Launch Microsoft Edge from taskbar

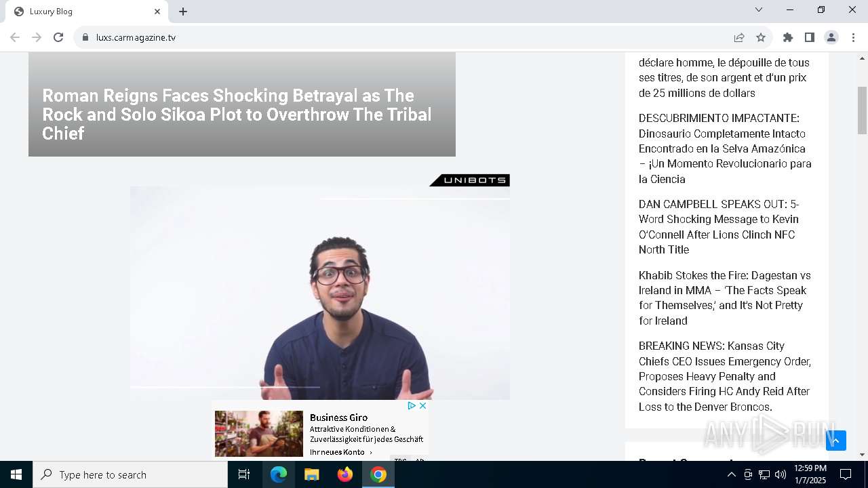click(x=279, y=474)
